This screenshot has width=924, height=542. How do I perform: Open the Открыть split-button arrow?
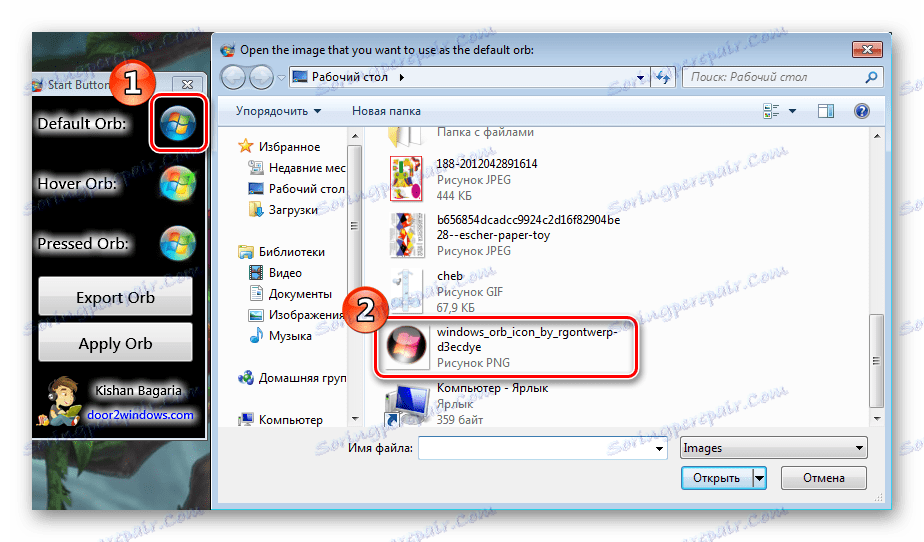760,478
